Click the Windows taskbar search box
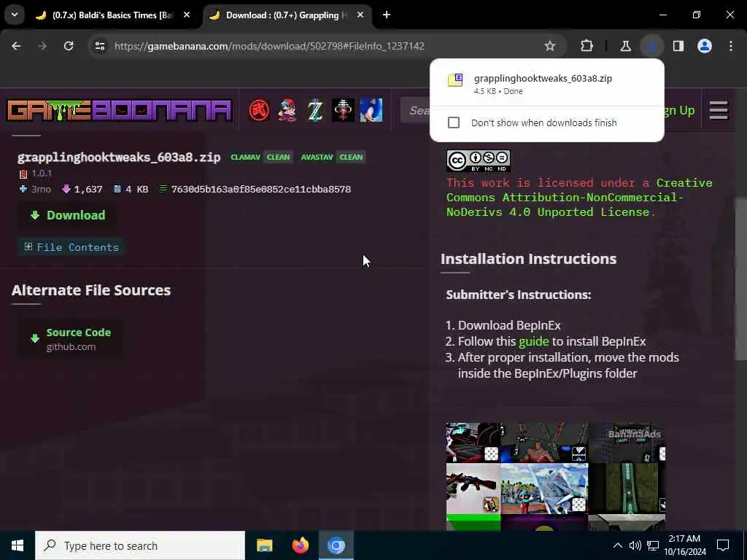This screenshot has height=560, width=747. (140, 545)
